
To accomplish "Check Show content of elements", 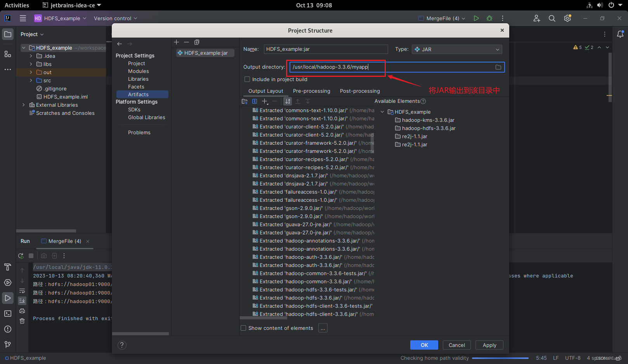I will pyautogui.click(x=243, y=328).
